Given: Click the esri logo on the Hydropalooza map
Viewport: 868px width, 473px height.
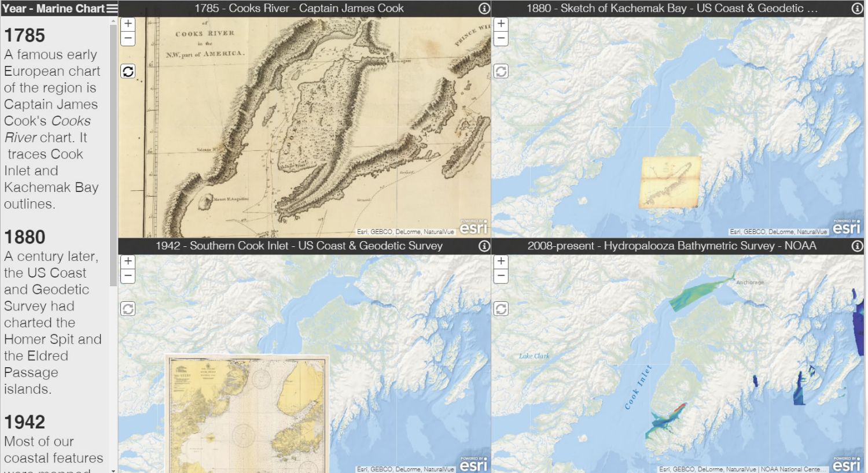Looking at the screenshot, I should (847, 464).
